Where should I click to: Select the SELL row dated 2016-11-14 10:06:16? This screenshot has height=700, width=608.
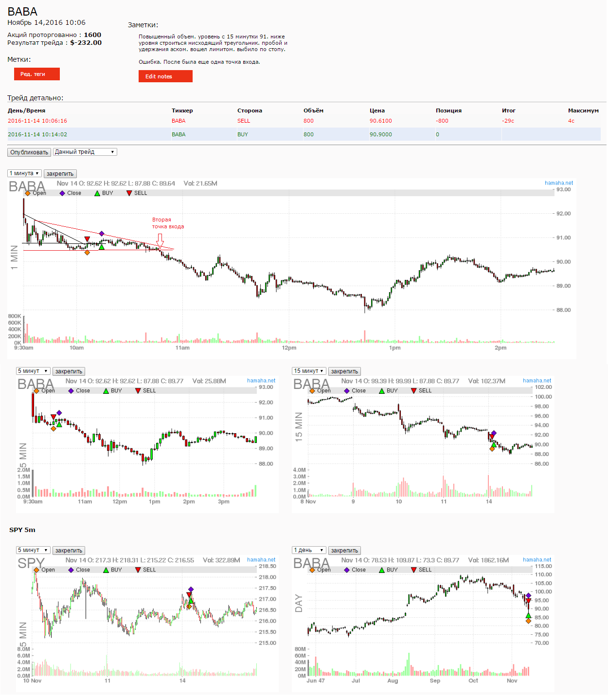(304, 121)
